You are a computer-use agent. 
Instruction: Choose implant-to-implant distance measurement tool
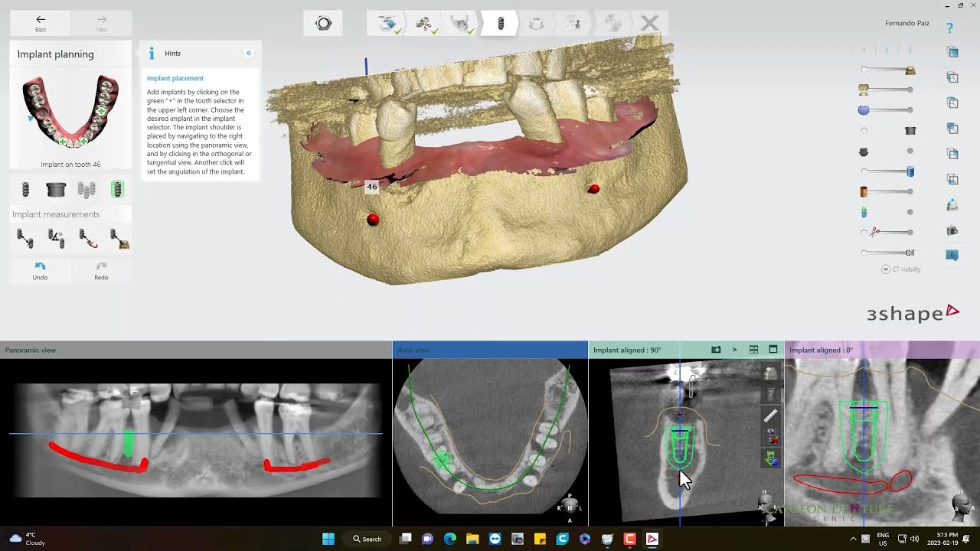coord(25,239)
